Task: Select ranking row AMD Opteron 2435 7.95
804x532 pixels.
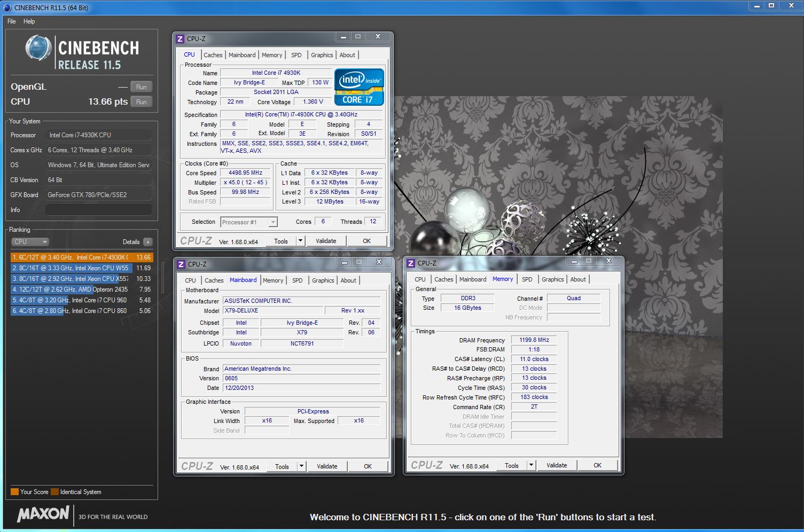Action: click(x=82, y=290)
